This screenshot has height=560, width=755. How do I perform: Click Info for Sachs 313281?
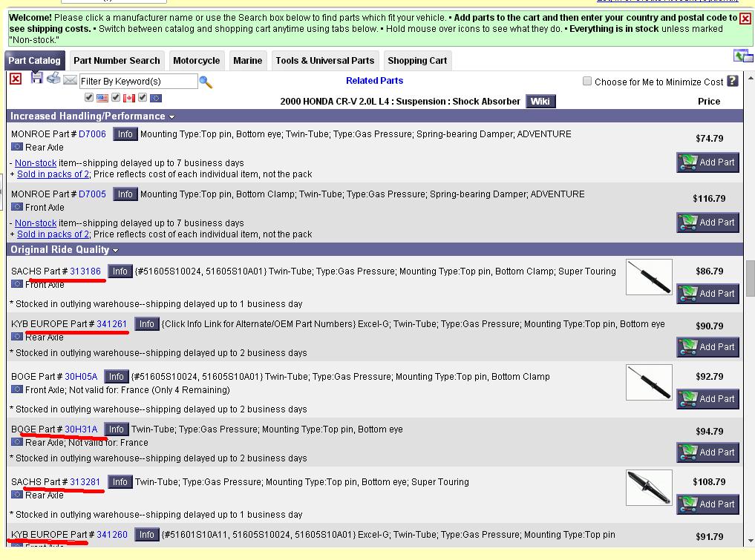[x=120, y=482]
